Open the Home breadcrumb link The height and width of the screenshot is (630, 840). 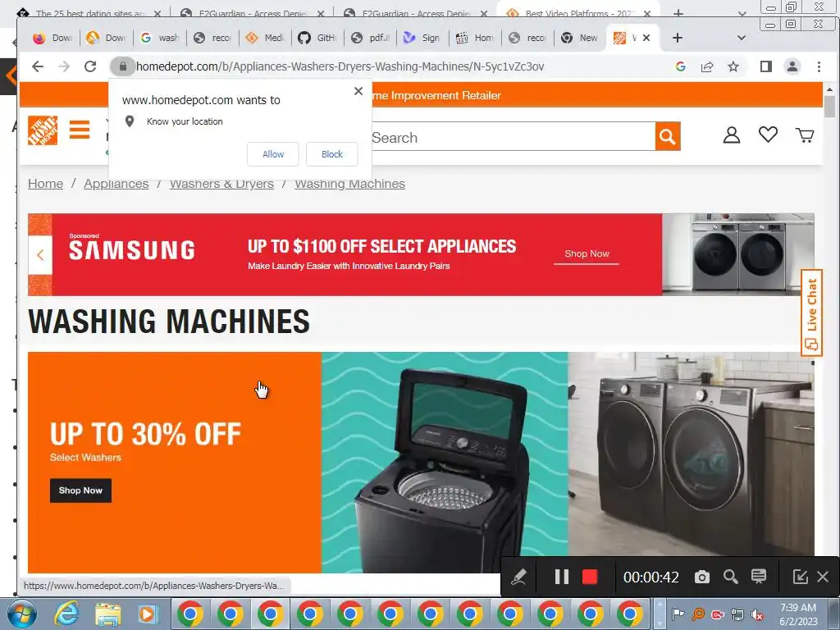coord(46,184)
